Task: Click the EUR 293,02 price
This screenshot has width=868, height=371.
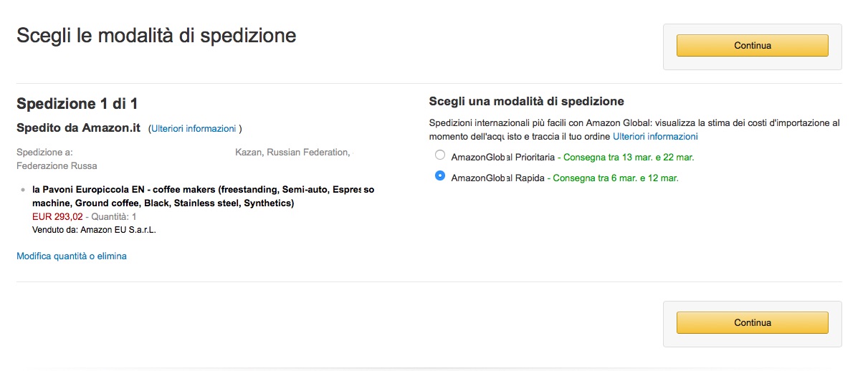Action: pos(57,216)
